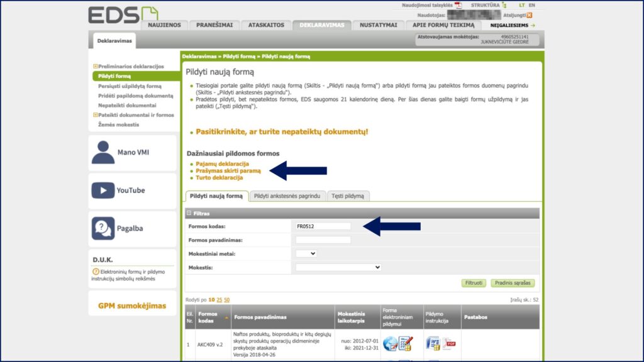Expand Pateikti dokumentai ir formos item

tap(96, 115)
